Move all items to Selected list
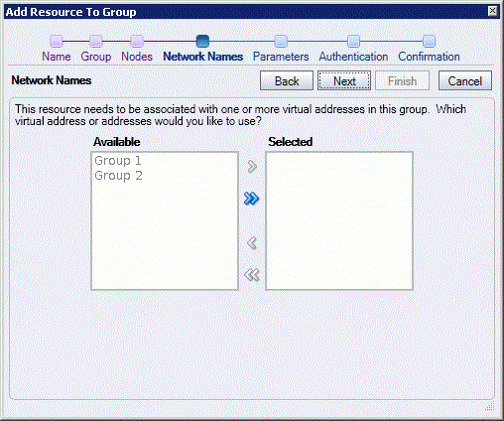Image resolution: width=504 pixels, height=421 pixels. [x=251, y=199]
